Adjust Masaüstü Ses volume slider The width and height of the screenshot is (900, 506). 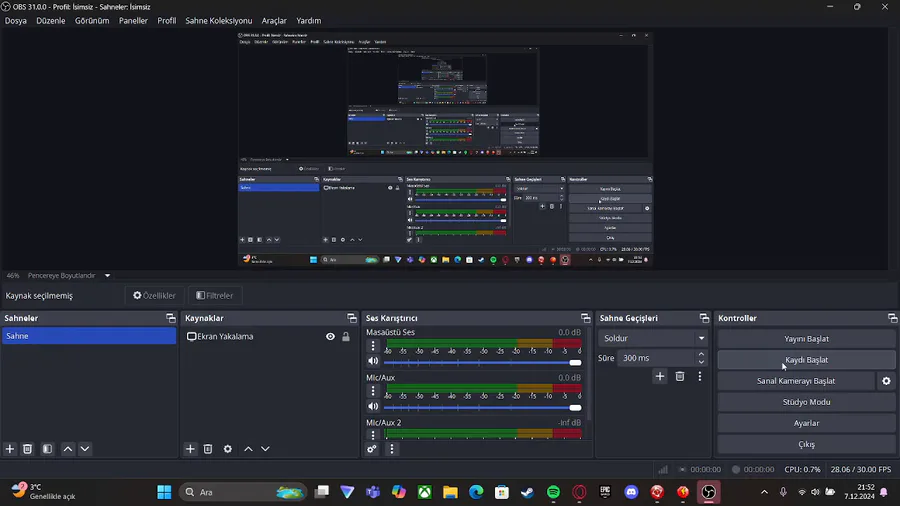point(483,363)
